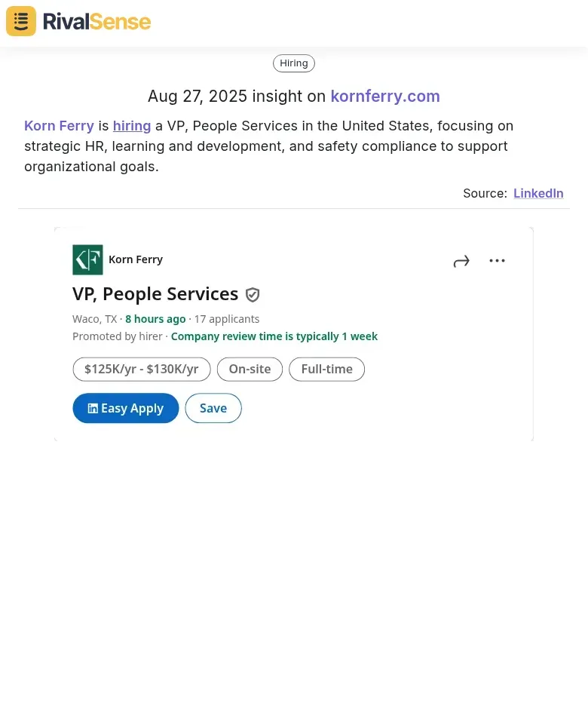Expand the 17 applicants details
Screen dimensions: 588x724
(x=227, y=318)
